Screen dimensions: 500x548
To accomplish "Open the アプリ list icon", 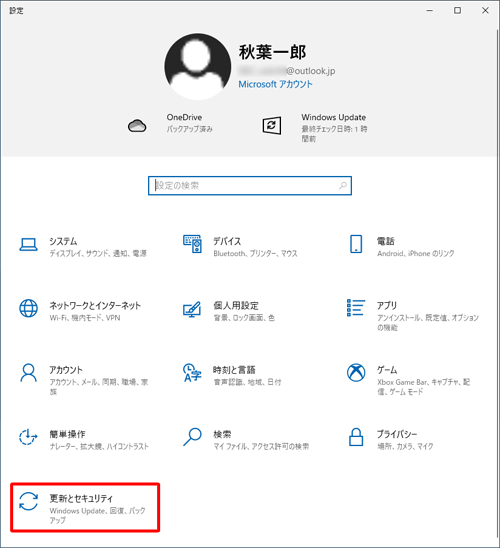I will [x=356, y=308].
